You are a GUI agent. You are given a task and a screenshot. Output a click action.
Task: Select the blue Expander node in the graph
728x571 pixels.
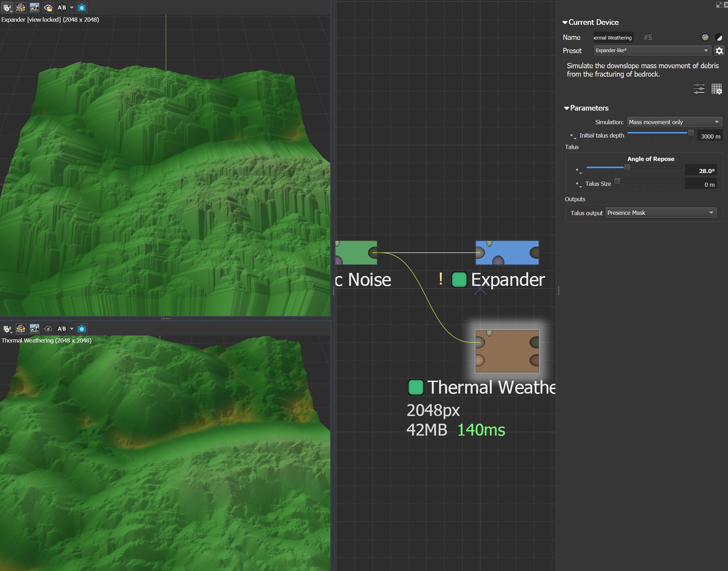click(507, 252)
